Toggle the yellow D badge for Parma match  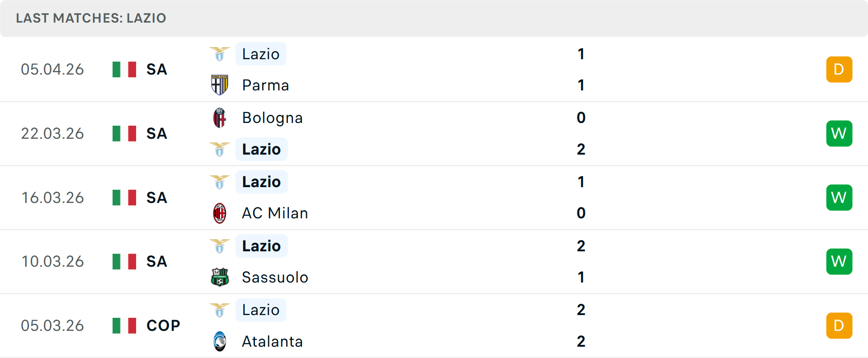click(x=839, y=69)
